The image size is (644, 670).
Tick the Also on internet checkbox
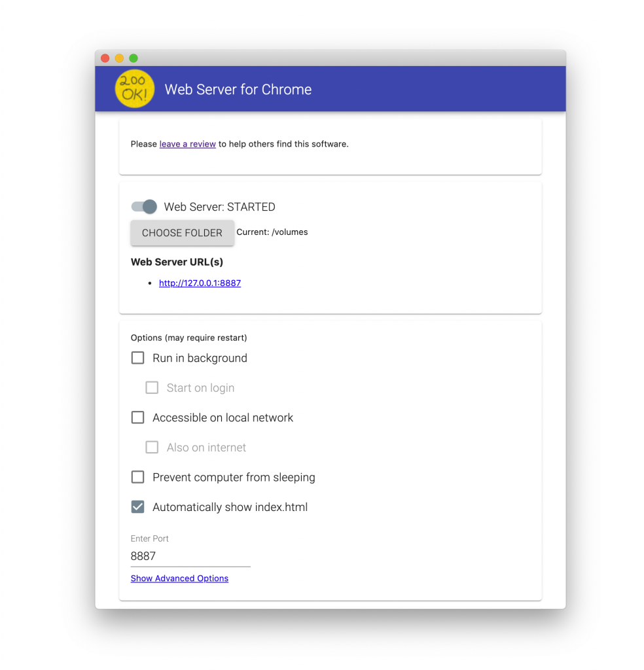[x=152, y=448]
